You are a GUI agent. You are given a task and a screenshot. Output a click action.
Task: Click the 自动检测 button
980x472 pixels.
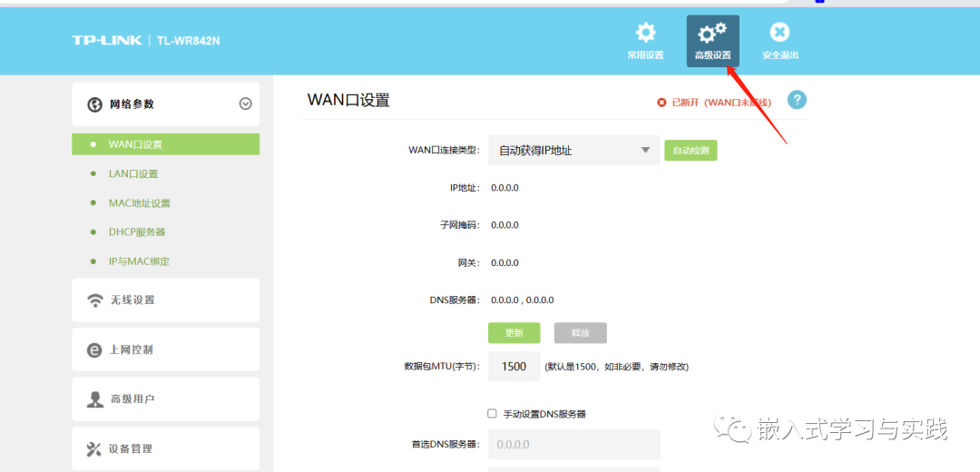pyautogui.click(x=691, y=151)
